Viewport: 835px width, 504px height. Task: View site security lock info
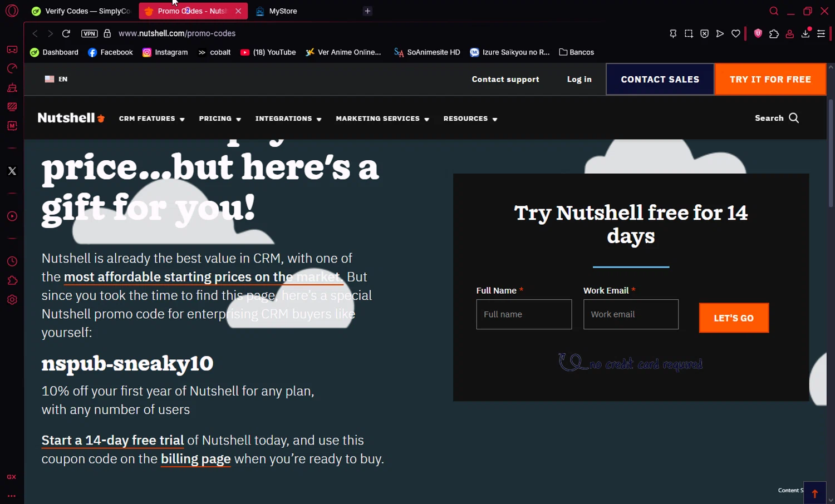coord(107,33)
